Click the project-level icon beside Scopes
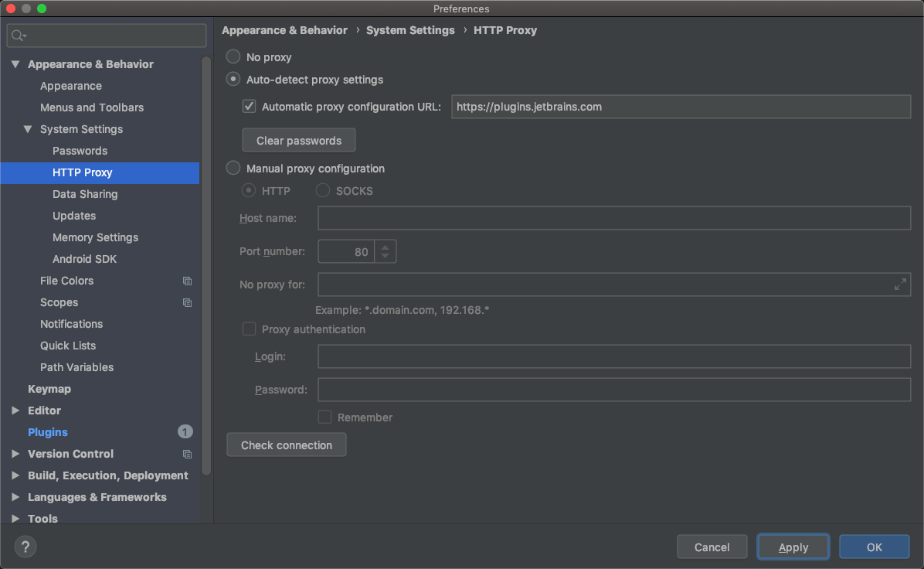Screen dimensions: 924x569 click(188, 302)
